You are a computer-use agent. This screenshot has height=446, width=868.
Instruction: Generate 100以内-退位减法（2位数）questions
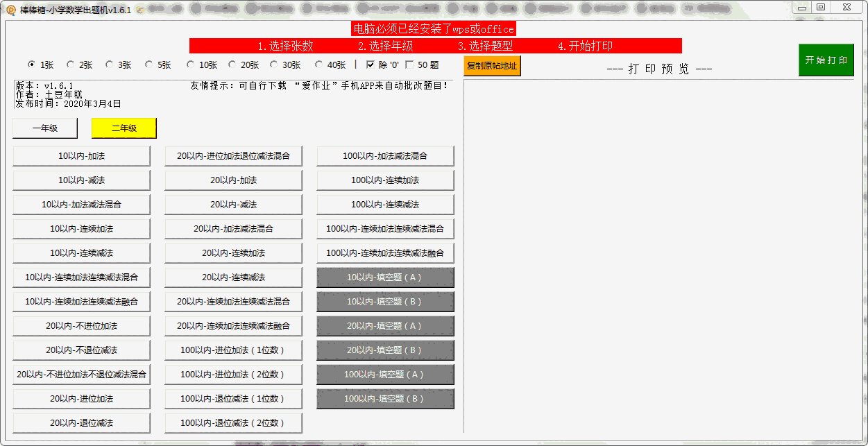[x=233, y=422]
